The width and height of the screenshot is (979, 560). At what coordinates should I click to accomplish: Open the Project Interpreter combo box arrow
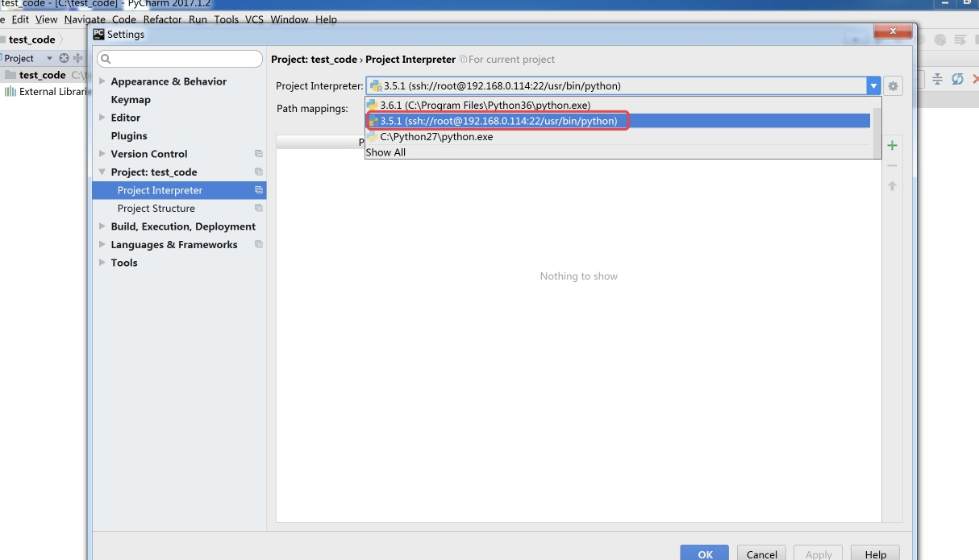(x=873, y=86)
